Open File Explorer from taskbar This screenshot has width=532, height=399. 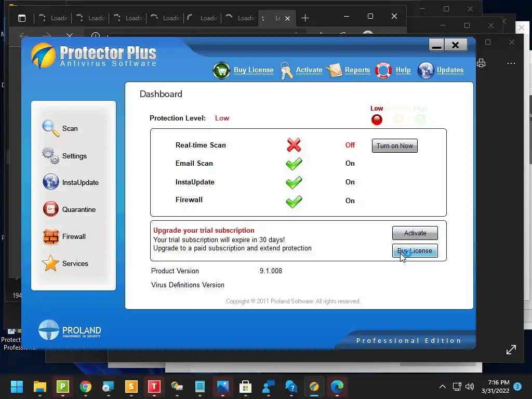39,387
